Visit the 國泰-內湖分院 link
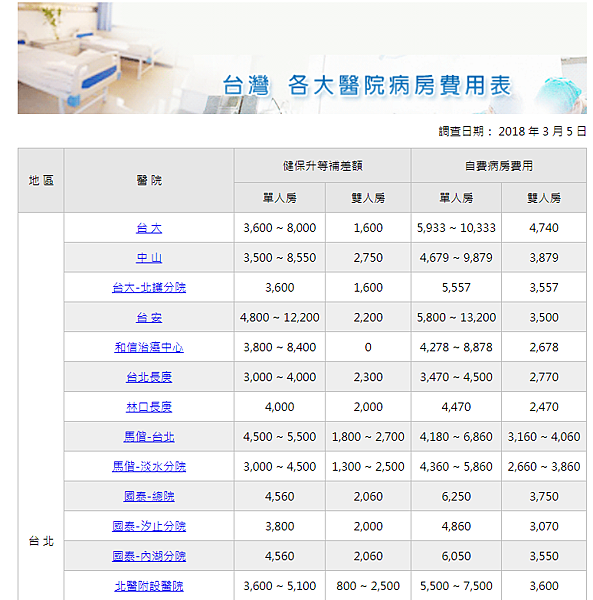The height and width of the screenshot is (600, 593). [149, 556]
